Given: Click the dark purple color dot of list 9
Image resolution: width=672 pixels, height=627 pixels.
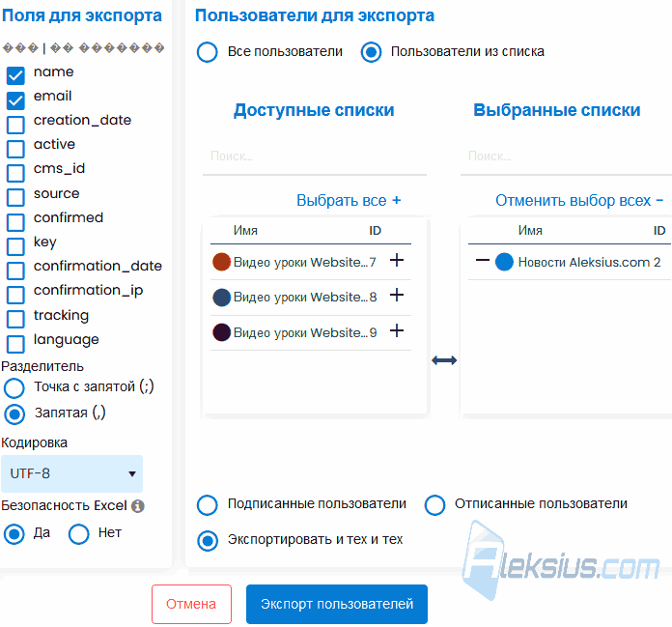Looking at the screenshot, I should (x=221, y=332).
